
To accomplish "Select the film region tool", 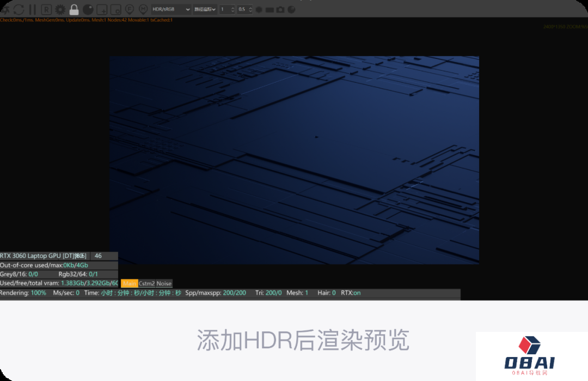I will tap(115, 9).
